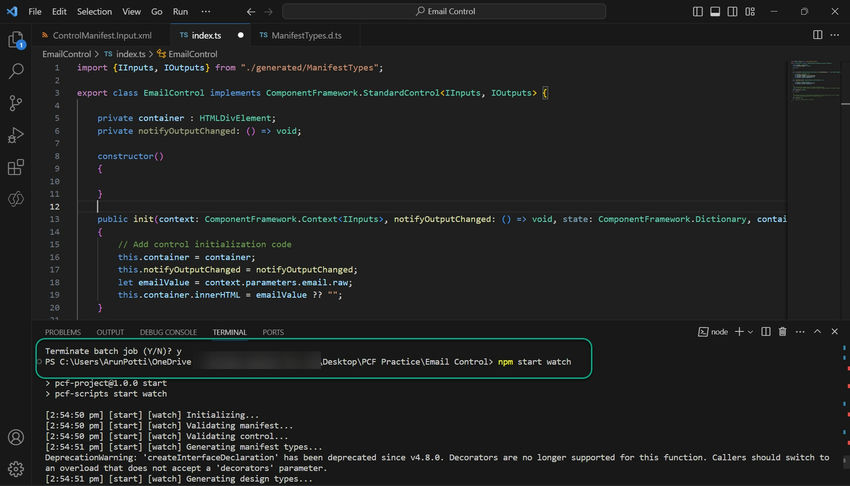
Task: Click line number 13 in the gutter
Action: pos(55,219)
